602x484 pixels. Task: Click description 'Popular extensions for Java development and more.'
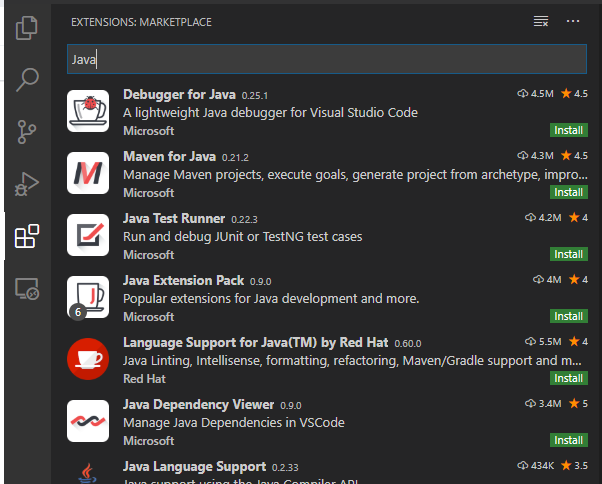(x=271, y=299)
